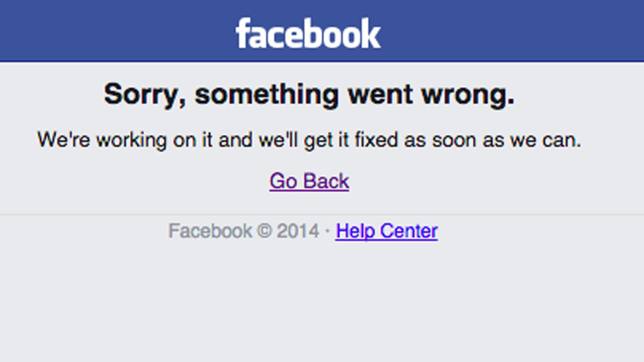
Task: Click the middle dot separator before Help Center
Action: (x=327, y=231)
